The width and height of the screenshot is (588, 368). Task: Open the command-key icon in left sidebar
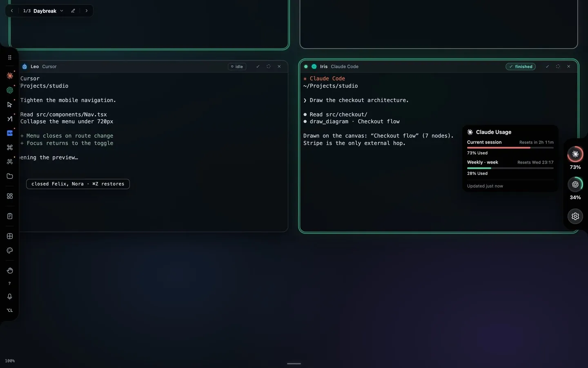[x=10, y=147]
